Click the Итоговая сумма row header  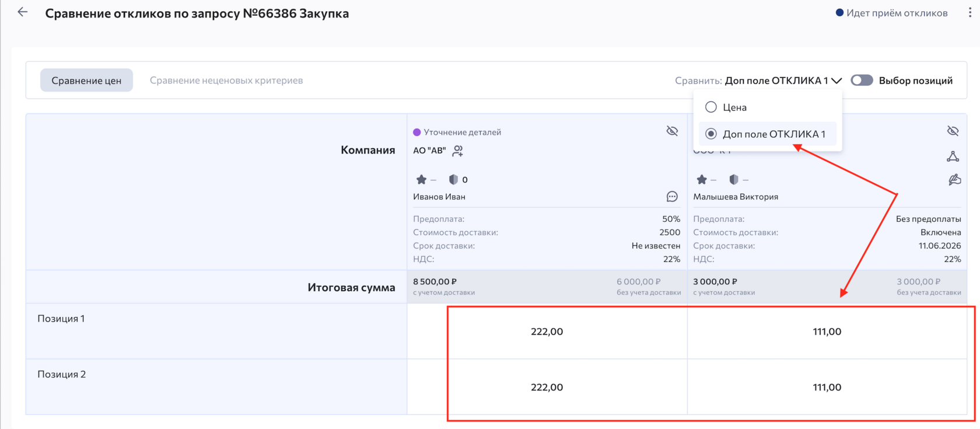click(351, 287)
